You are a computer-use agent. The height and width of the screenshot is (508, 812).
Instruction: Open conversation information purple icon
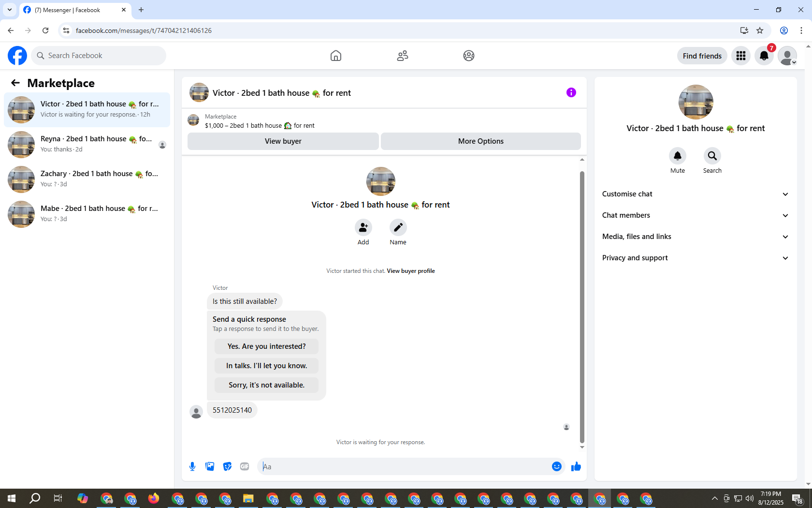point(571,92)
